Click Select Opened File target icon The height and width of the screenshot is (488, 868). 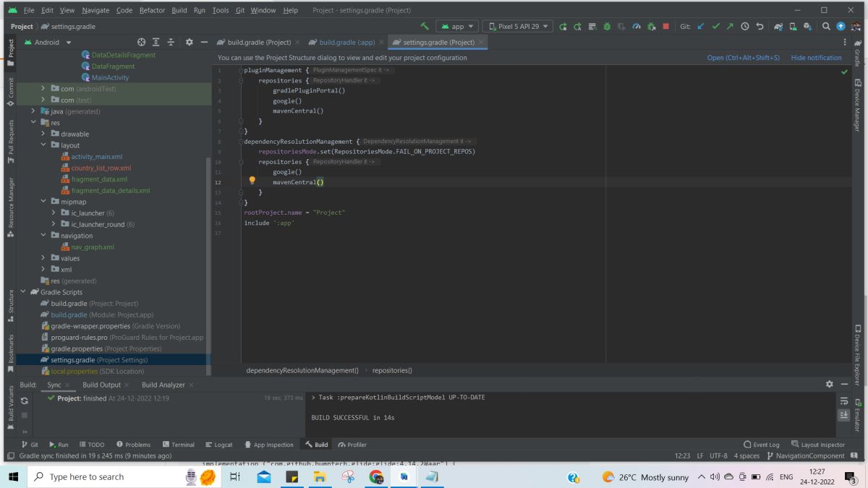[142, 42]
